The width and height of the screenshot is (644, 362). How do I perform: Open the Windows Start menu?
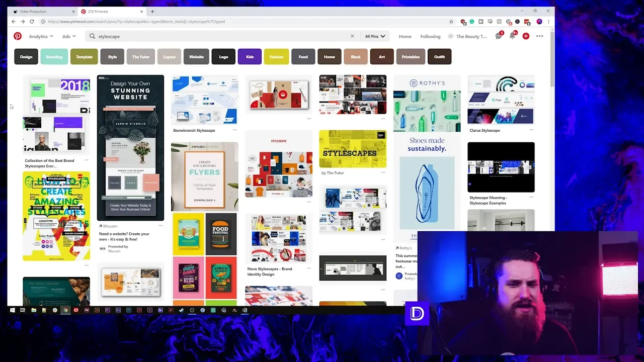pyautogui.click(x=13, y=310)
